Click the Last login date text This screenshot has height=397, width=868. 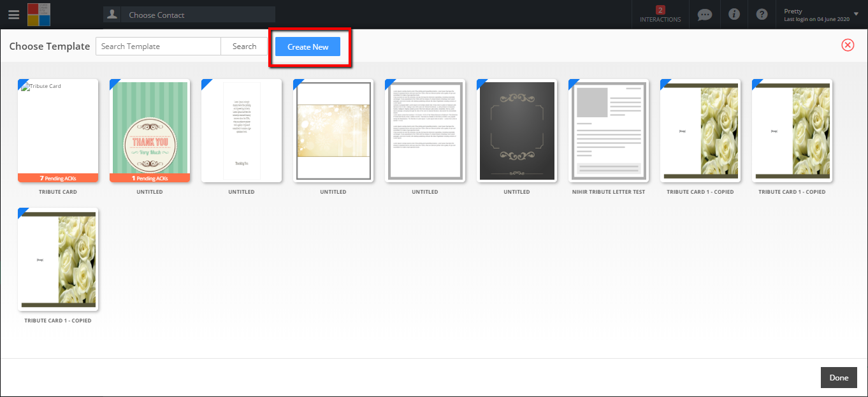(817, 20)
